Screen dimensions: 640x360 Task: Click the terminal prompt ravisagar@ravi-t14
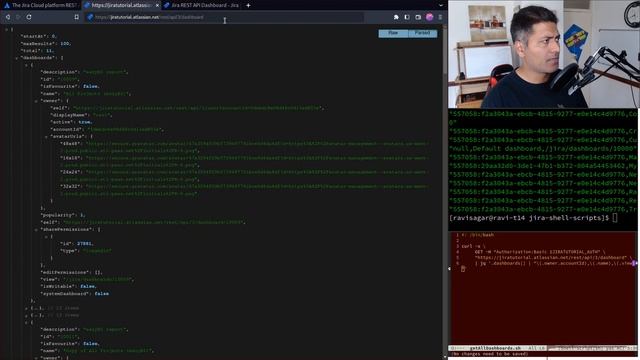(529, 218)
